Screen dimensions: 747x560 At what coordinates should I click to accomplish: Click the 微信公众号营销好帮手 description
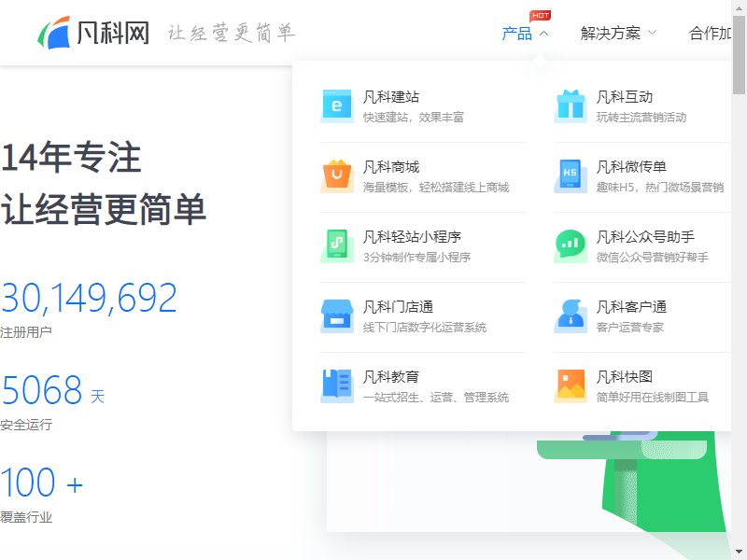click(x=653, y=258)
